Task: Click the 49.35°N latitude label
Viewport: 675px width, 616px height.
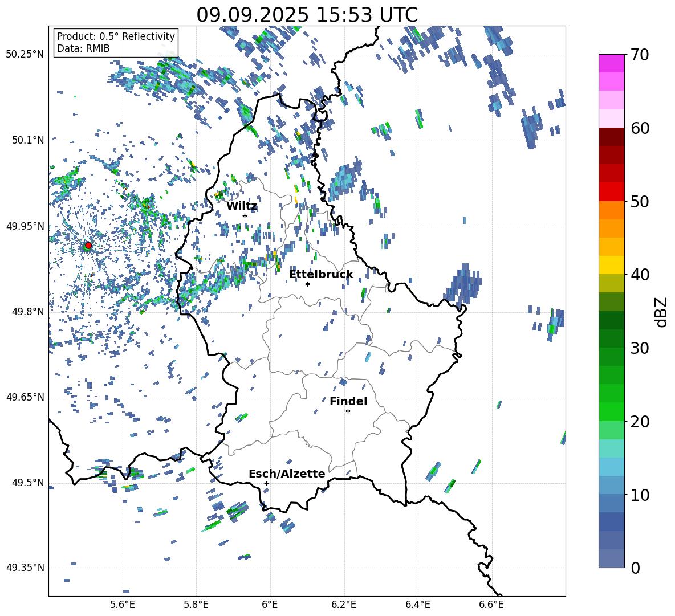Action: click(25, 568)
